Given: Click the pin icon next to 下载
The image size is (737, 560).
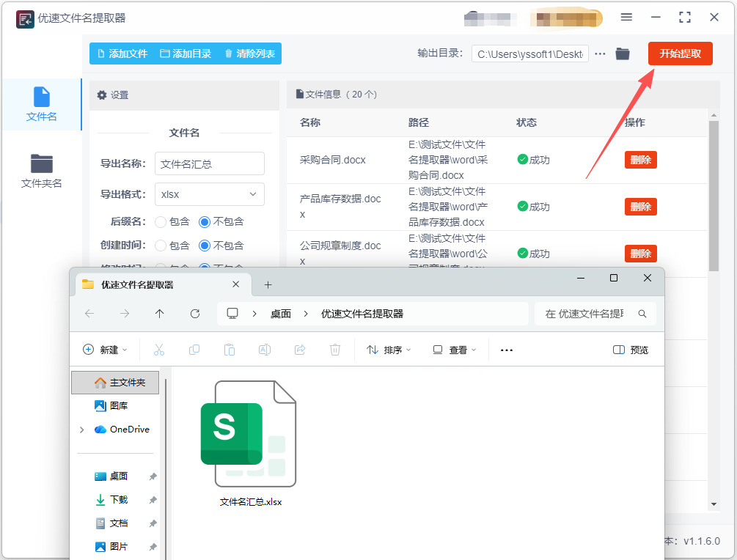Looking at the screenshot, I should [153, 500].
